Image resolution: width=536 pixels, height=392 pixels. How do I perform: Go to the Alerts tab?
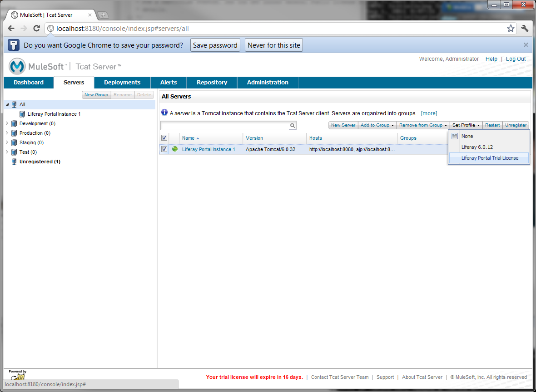(x=169, y=82)
